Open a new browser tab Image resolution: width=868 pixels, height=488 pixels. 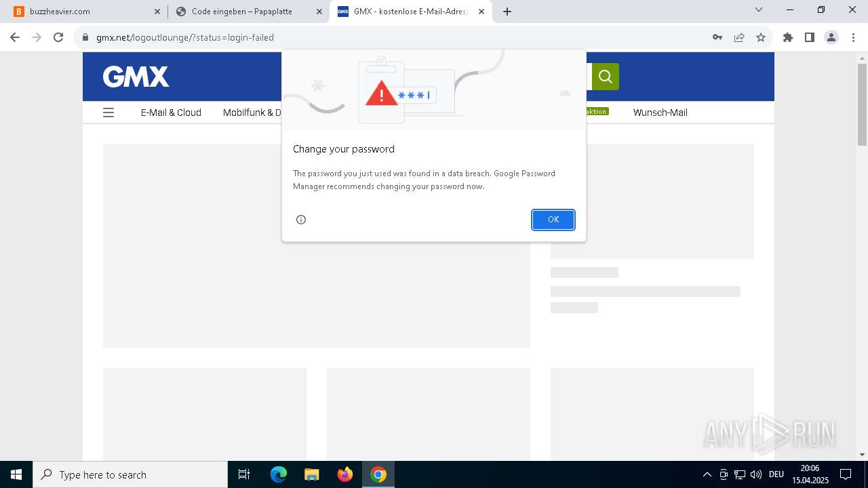[507, 12]
